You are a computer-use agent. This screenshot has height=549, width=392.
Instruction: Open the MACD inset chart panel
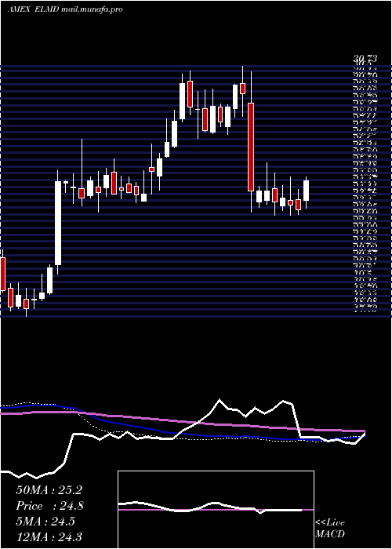point(216,510)
